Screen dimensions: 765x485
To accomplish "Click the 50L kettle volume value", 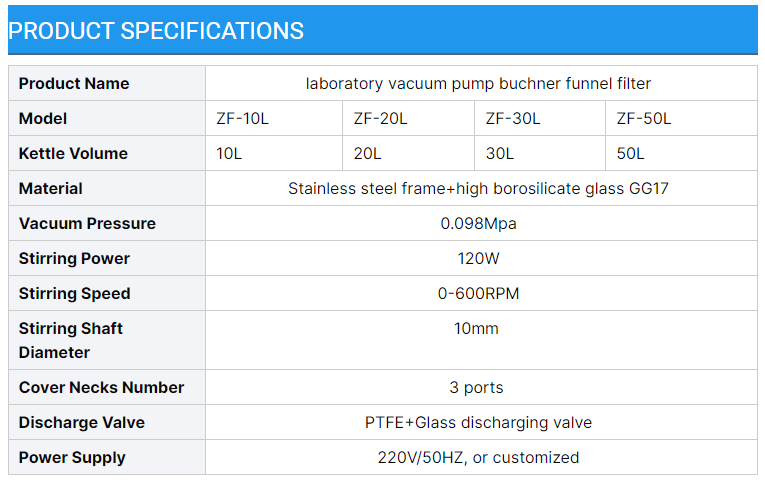I will [631, 154].
